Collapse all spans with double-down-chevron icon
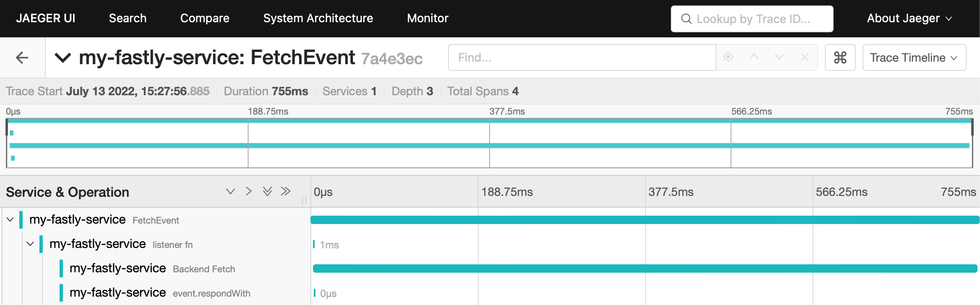Image resolution: width=980 pixels, height=305 pixels. [267, 191]
